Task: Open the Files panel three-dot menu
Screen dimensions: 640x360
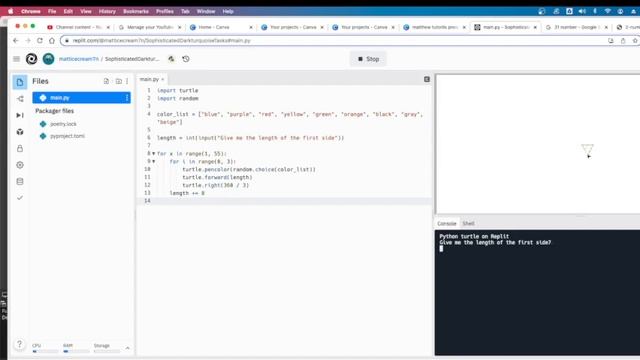Action: click(127, 81)
